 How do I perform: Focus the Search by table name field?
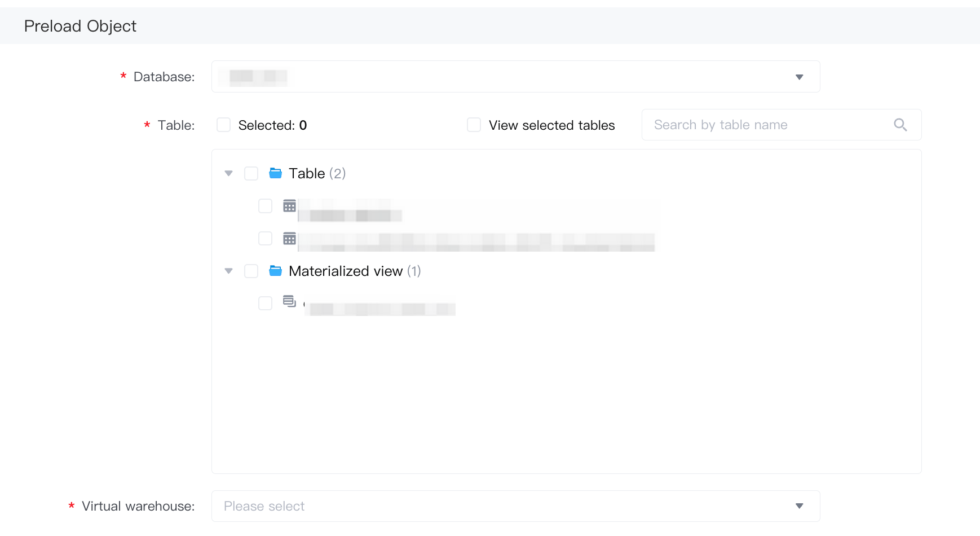[x=782, y=125]
